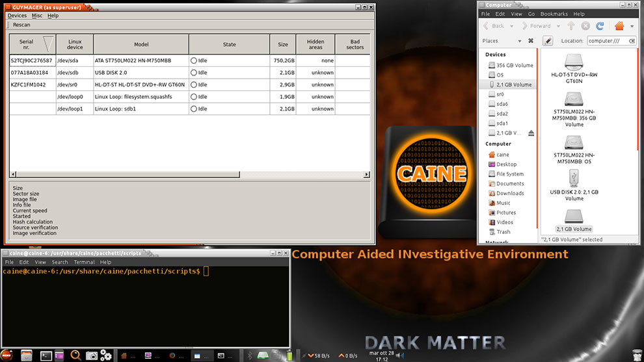Click the Location input field
The width and height of the screenshot is (644, 362).
tap(608, 41)
